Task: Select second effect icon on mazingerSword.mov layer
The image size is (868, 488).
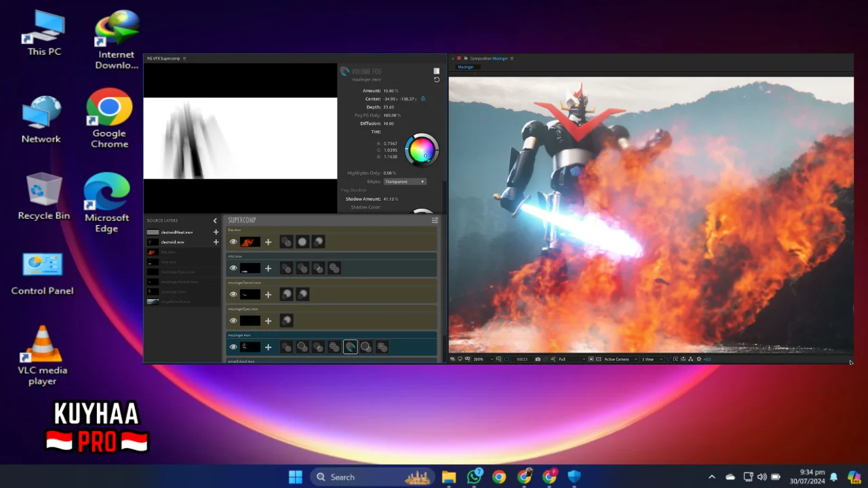Action: [x=302, y=295]
